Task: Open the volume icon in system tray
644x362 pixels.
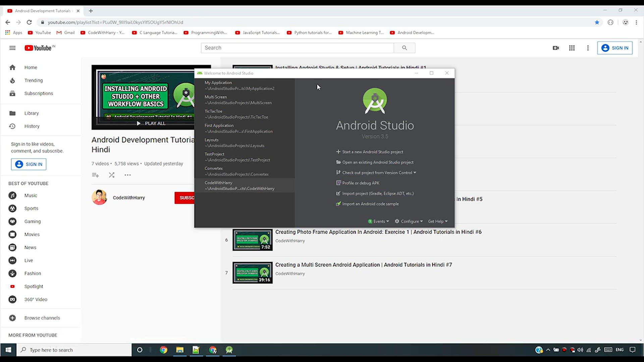Action: click(x=580, y=350)
